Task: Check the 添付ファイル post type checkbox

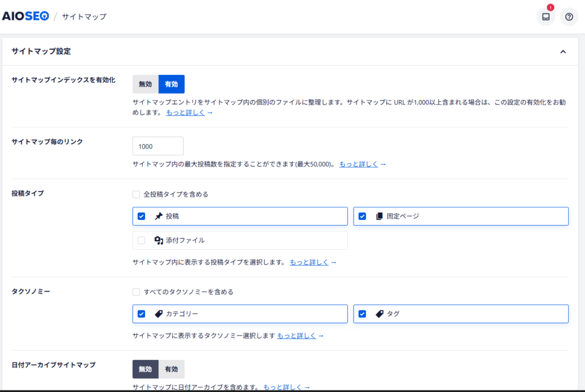Action: click(142, 241)
